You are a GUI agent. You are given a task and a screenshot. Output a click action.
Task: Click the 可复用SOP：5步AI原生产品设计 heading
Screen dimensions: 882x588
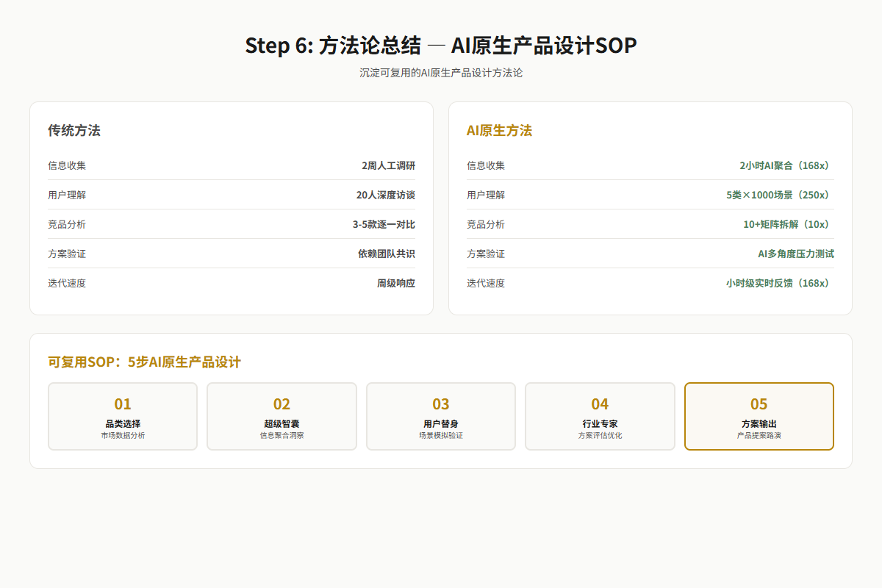click(145, 362)
